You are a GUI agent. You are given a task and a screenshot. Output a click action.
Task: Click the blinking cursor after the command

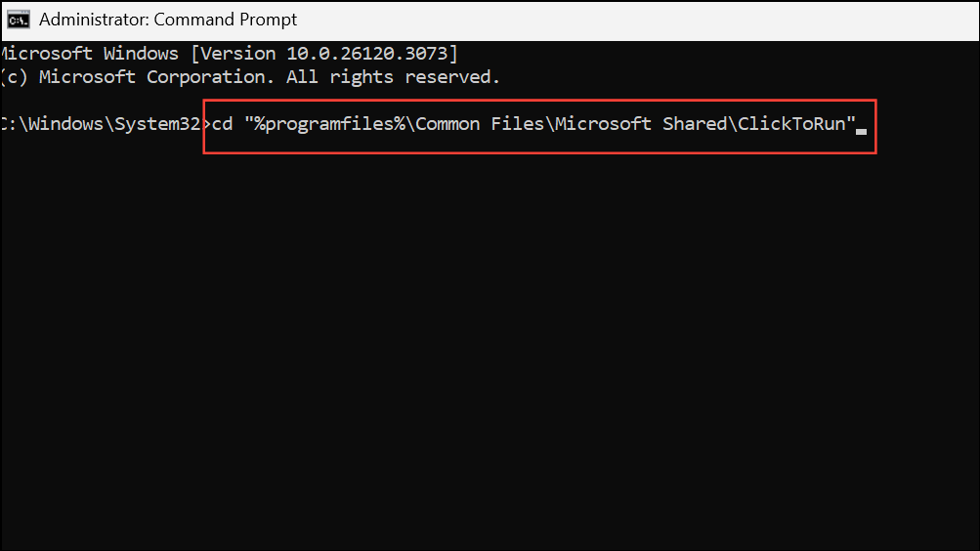(x=861, y=129)
